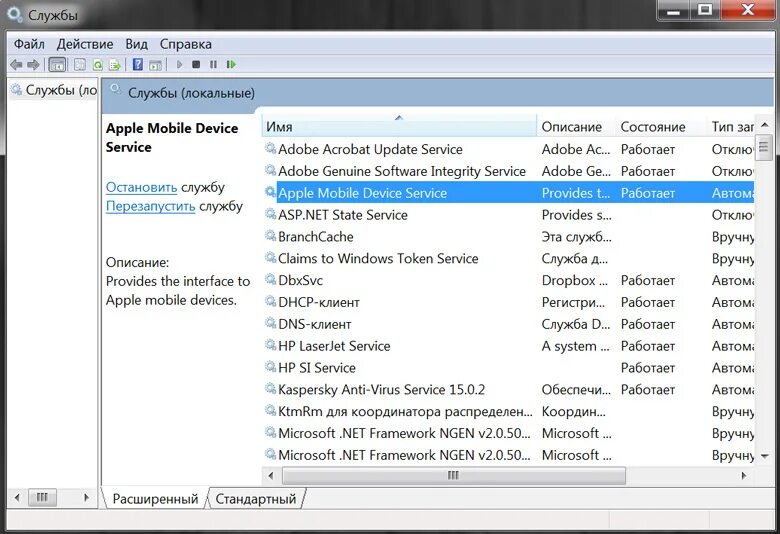780x534 pixels.
Task: Click gear icon next to HP SI Service
Action: pyautogui.click(x=270, y=367)
